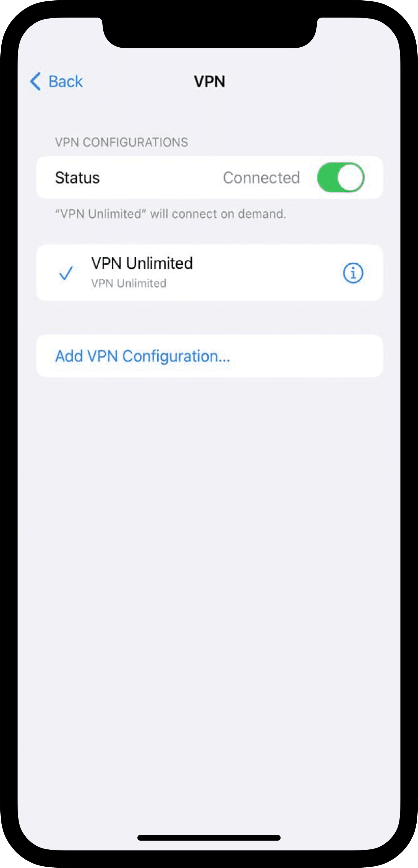Tap the Connected status text

pos(261,178)
